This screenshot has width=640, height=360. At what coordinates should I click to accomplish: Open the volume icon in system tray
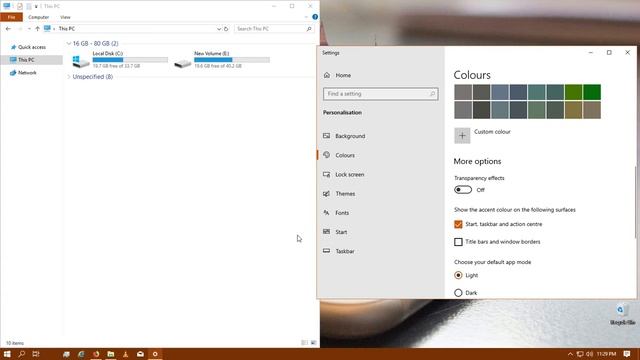click(589, 354)
